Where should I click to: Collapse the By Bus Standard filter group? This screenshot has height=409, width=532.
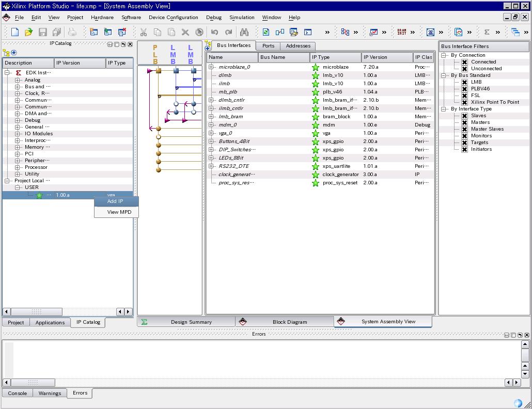pos(444,75)
